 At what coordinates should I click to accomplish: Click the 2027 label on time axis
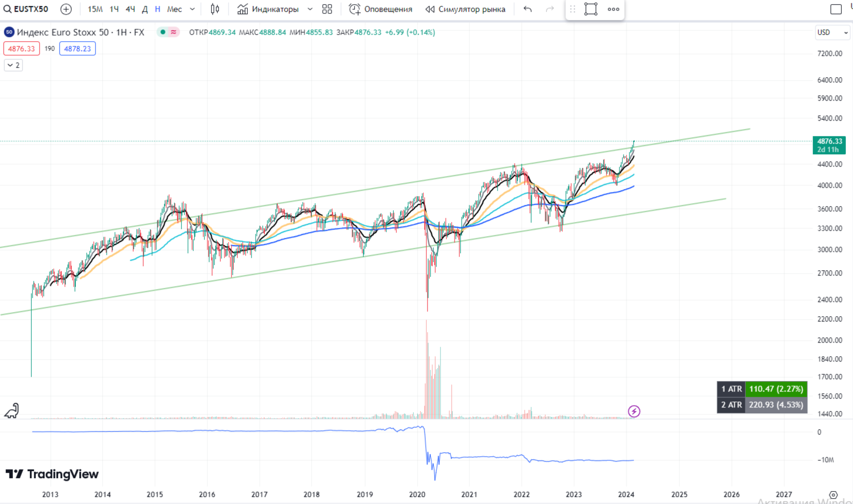784,495
